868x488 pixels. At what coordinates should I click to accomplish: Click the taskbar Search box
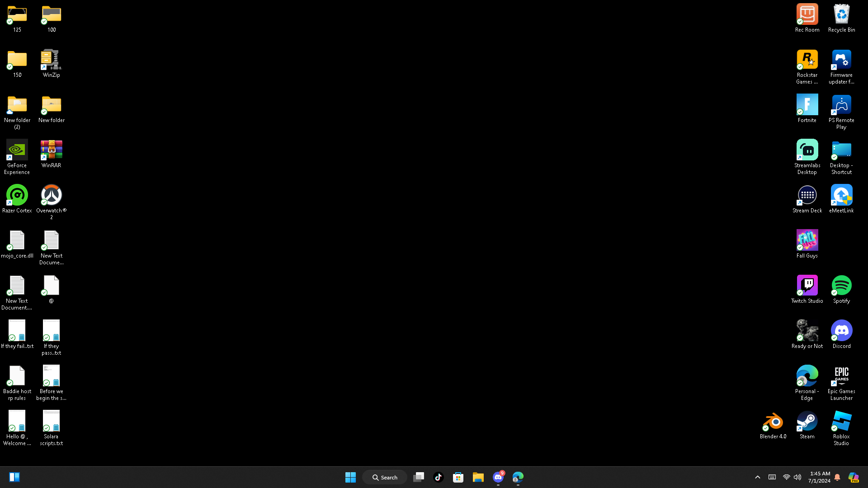point(385,477)
